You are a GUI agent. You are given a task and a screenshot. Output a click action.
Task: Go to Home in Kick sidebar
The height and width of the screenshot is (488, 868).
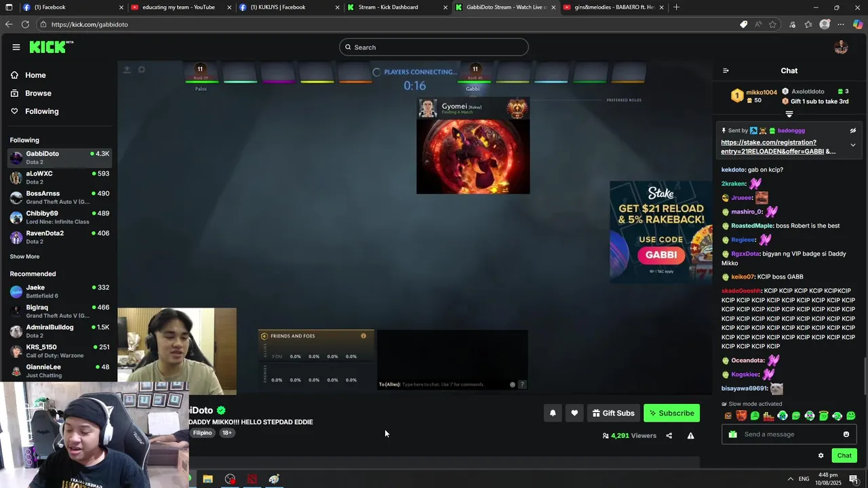(x=35, y=75)
